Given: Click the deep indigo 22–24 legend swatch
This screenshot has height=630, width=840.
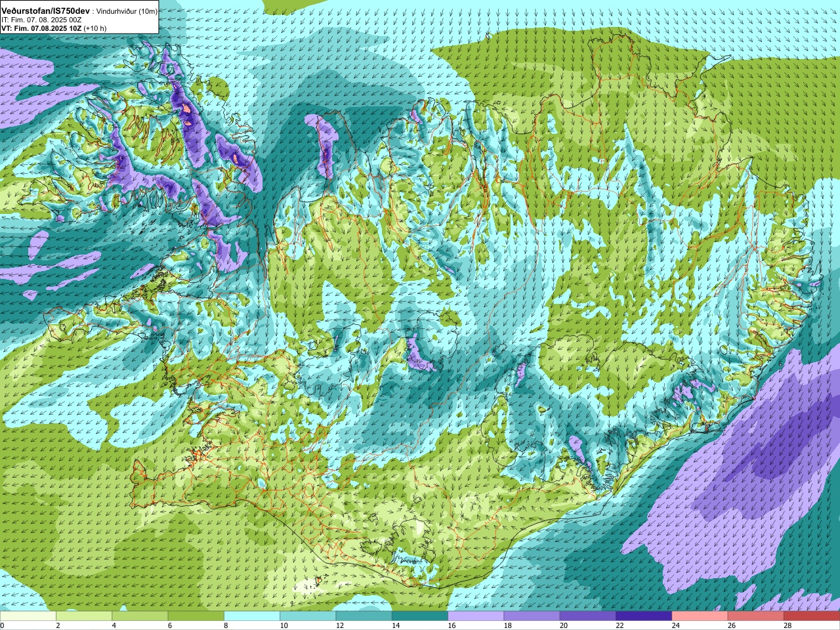Looking at the screenshot, I should click(644, 616).
